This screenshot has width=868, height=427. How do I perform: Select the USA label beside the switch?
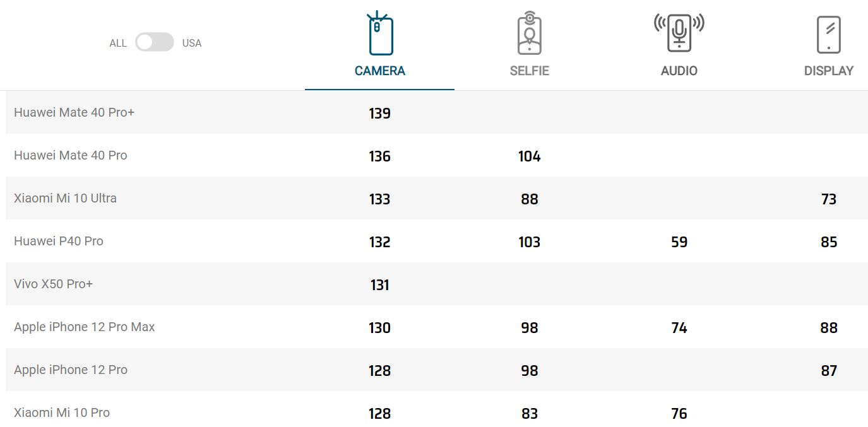pos(192,44)
